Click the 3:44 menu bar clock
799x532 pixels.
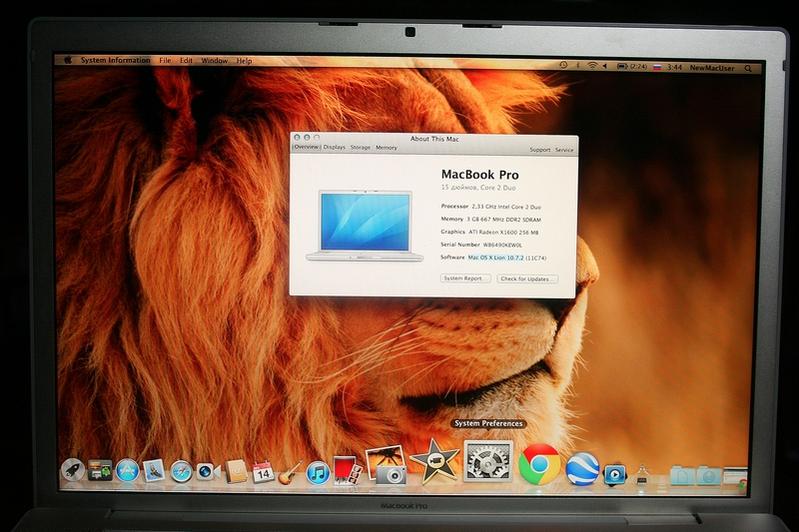click(x=674, y=67)
